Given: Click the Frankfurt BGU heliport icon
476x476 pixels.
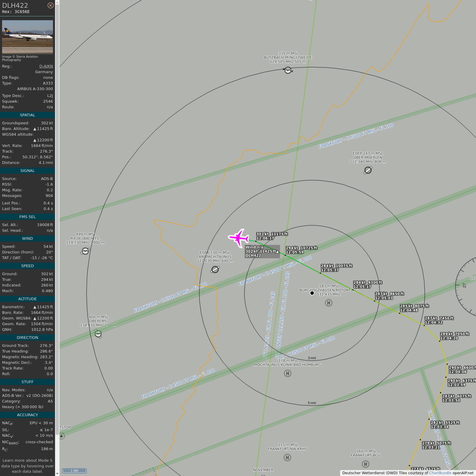Looking at the screenshot, I should tap(366, 464).
